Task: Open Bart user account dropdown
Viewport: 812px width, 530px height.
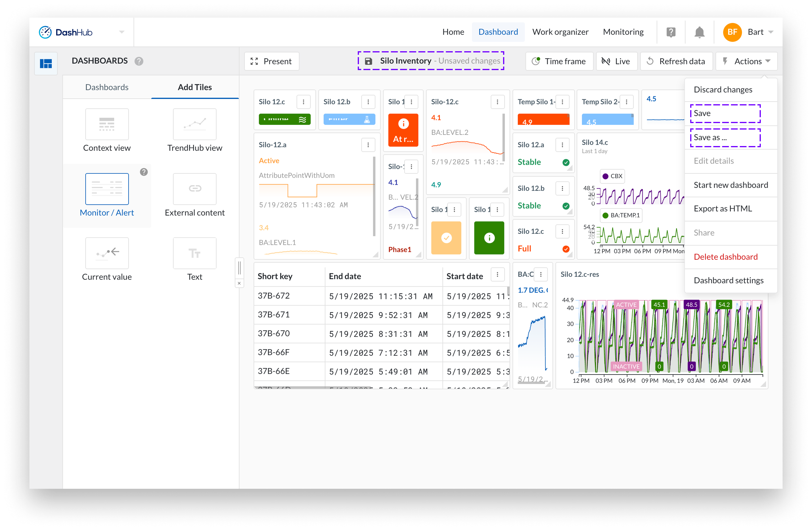Action: click(x=771, y=32)
